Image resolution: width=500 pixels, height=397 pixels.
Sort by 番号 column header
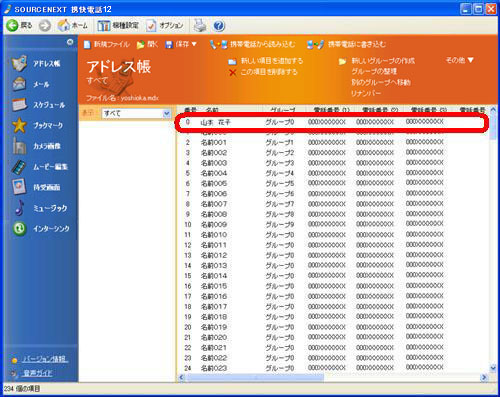click(190, 110)
